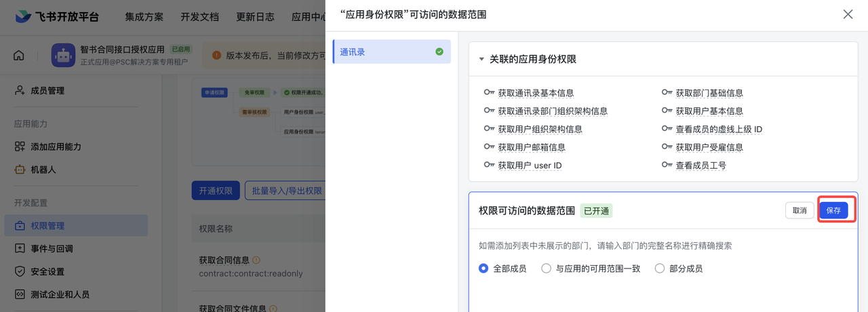Click the key icon next to 获取通讯录基本信息
The height and width of the screenshot is (312, 868).
click(489, 93)
